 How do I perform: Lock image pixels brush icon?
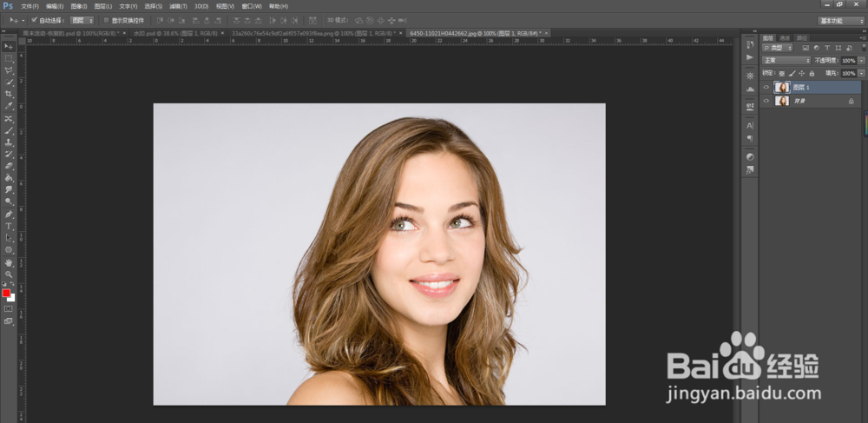tap(792, 73)
